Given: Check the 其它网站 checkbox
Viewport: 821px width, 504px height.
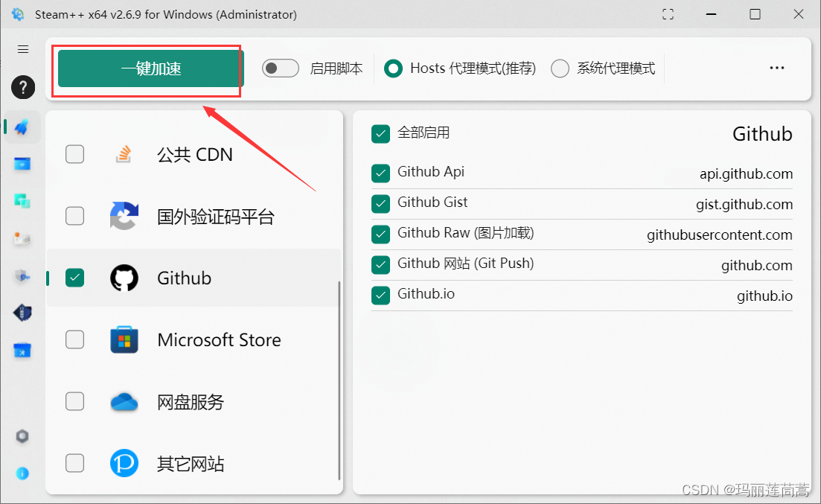Looking at the screenshot, I should pos(75,463).
